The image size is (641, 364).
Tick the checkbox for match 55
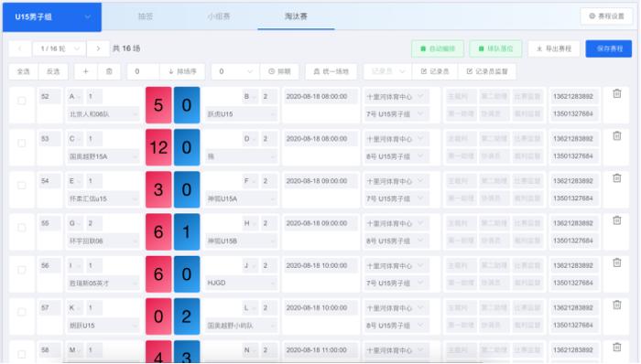coord(22,228)
